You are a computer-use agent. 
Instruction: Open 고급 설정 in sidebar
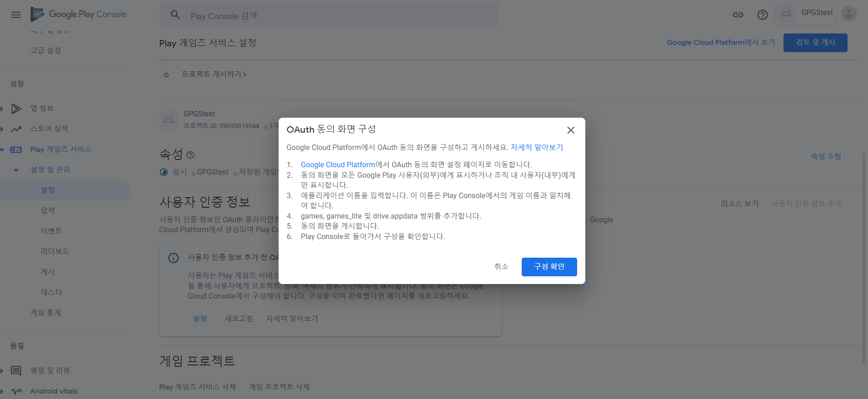point(45,50)
